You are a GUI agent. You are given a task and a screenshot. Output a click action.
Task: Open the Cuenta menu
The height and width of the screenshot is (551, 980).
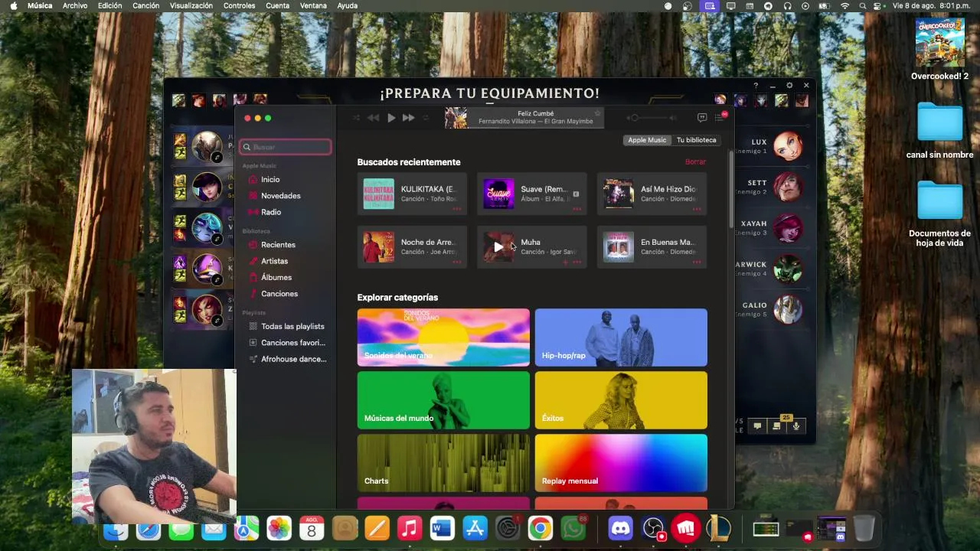277,5
